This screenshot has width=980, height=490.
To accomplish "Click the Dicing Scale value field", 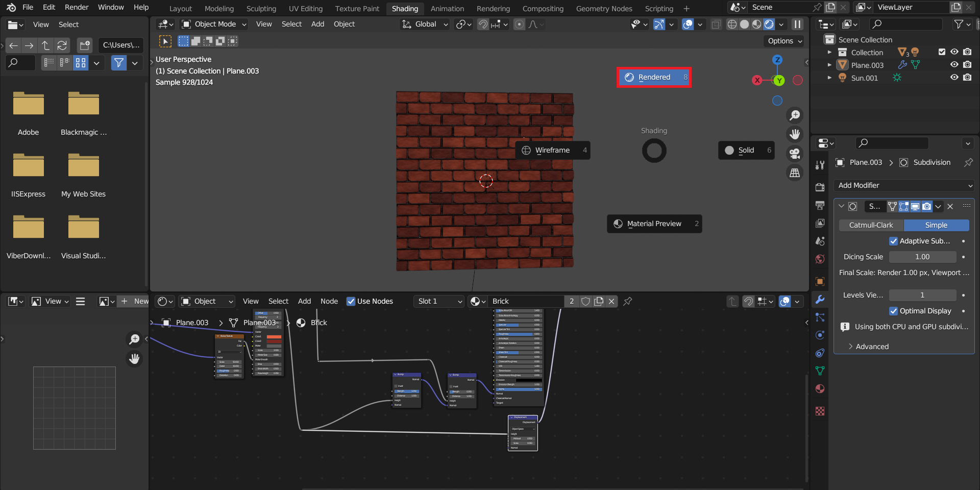I will (922, 257).
